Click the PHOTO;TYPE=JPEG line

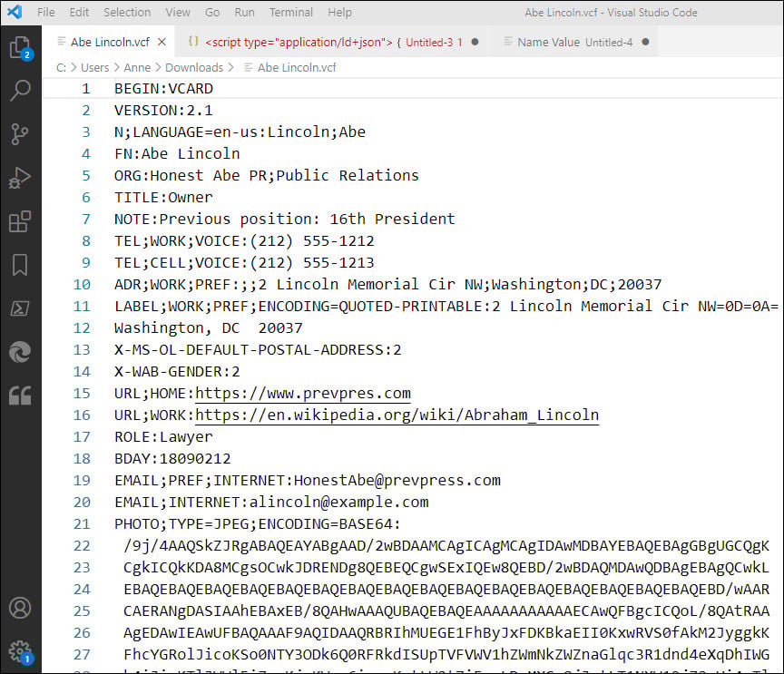coord(258,524)
